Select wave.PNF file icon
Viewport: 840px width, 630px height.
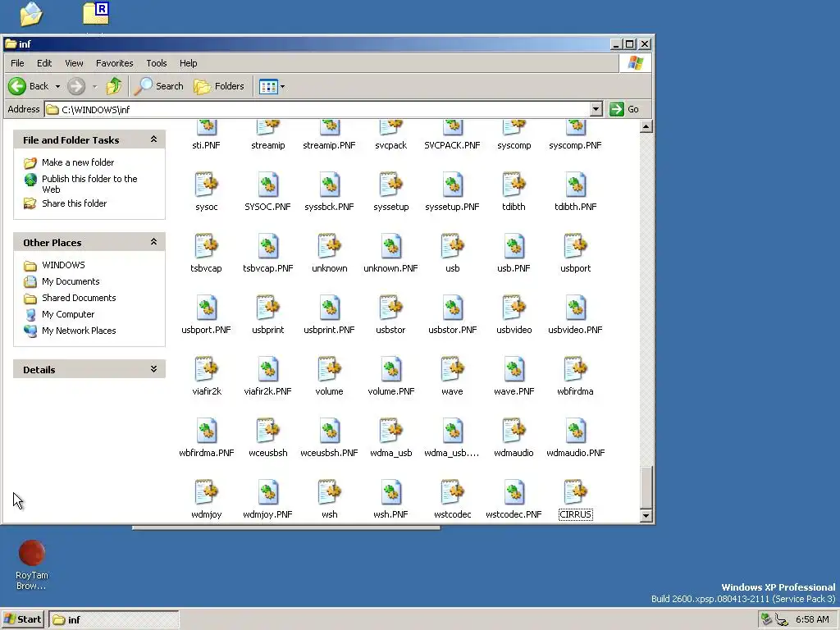point(514,370)
